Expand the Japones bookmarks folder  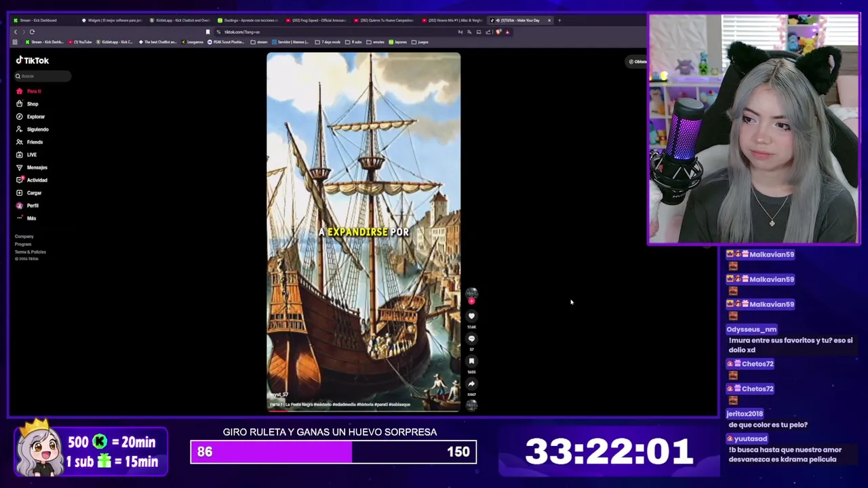point(399,42)
